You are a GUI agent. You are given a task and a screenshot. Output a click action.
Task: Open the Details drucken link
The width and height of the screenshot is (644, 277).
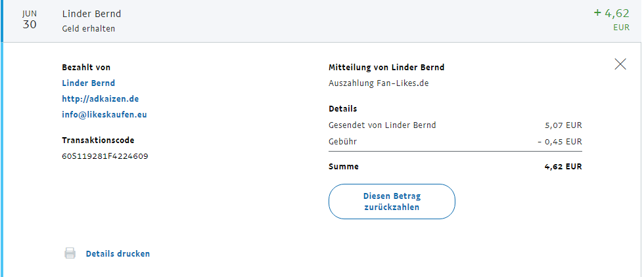point(118,253)
